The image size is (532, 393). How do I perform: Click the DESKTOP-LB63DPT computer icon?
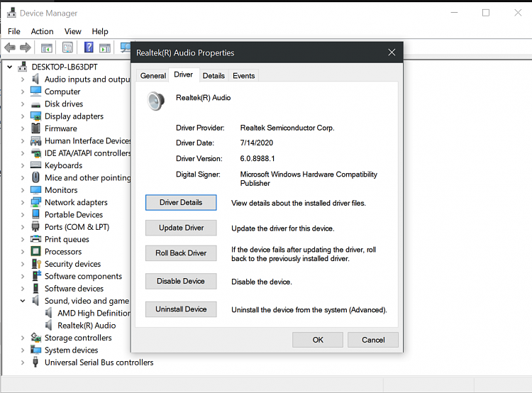23,67
